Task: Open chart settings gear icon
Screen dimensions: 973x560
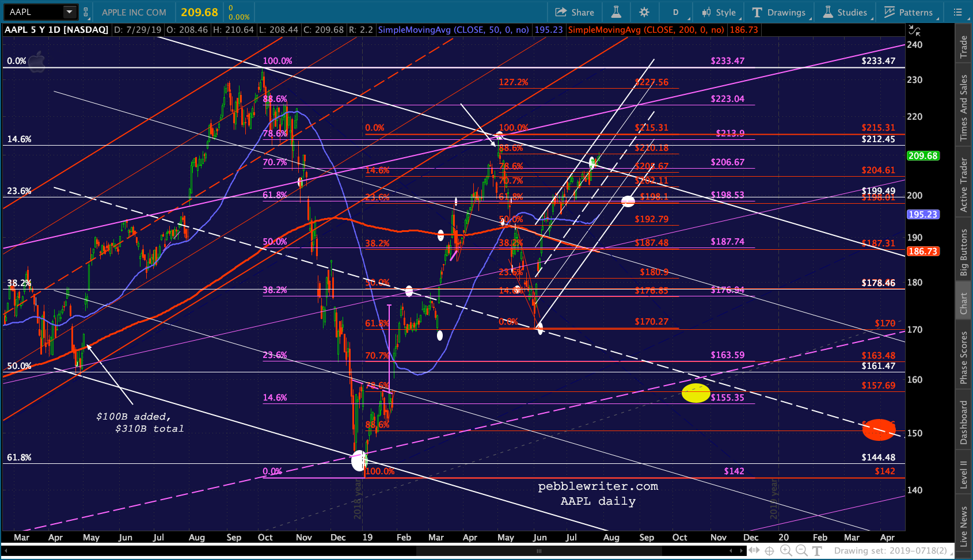Action: pyautogui.click(x=644, y=12)
